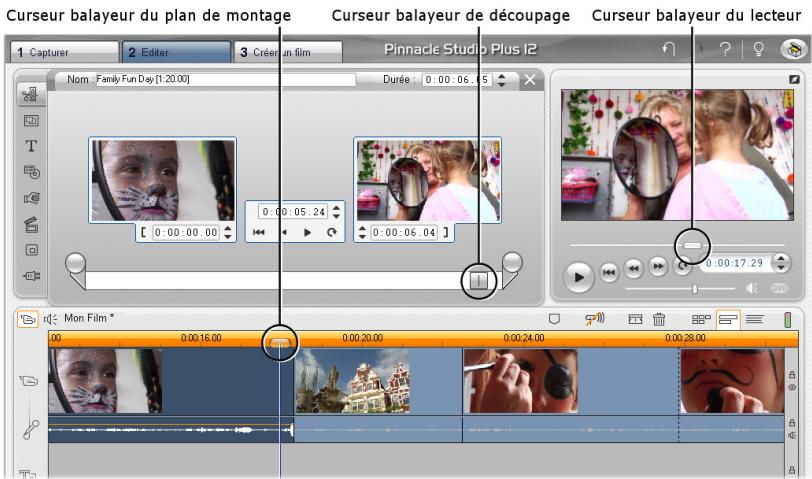812x479 pixels.
Task: Click the light bulb tips icon
Action: (x=758, y=49)
